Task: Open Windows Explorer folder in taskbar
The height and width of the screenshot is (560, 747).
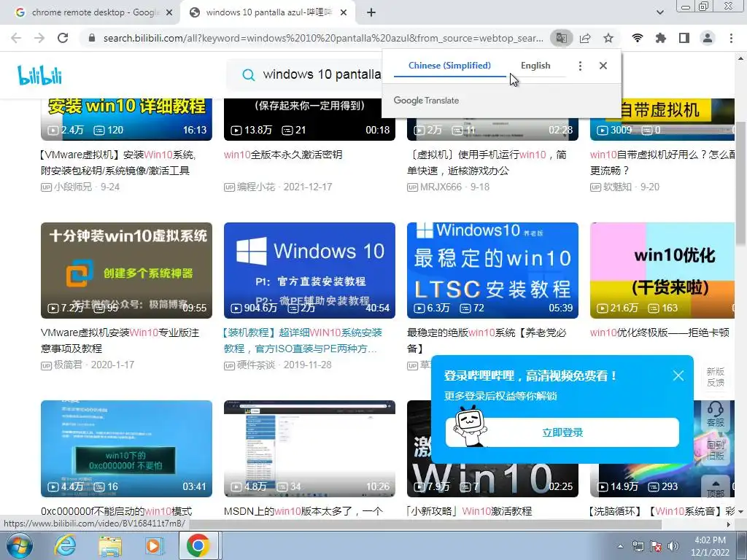Action: [x=110, y=545]
